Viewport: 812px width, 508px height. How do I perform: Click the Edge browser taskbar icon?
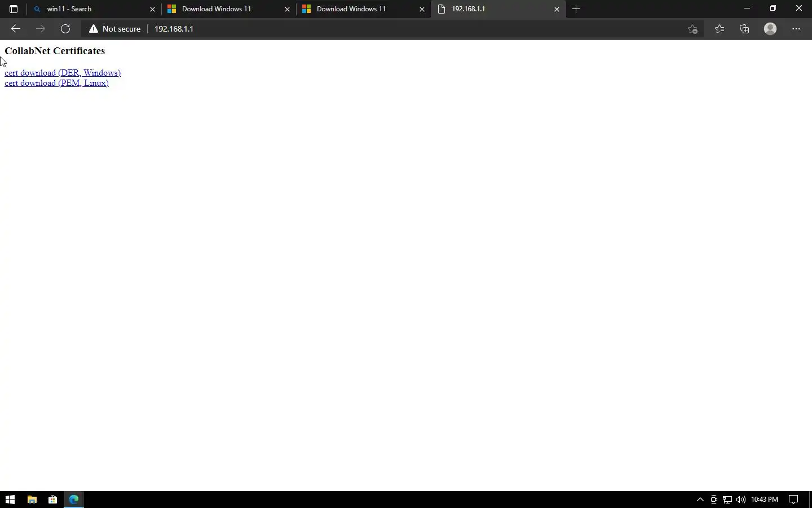74,500
